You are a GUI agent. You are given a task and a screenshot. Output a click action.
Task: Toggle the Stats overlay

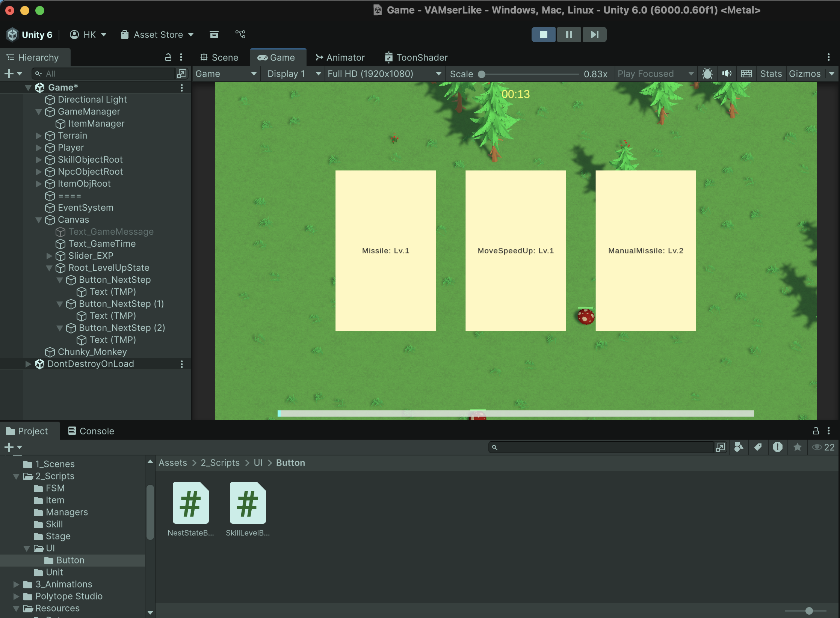pos(771,74)
